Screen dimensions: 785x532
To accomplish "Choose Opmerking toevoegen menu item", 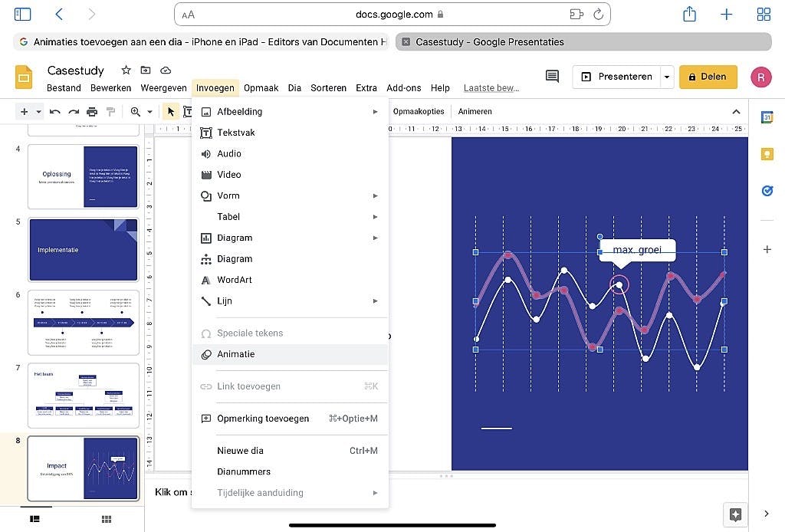I will coord(290,419).
